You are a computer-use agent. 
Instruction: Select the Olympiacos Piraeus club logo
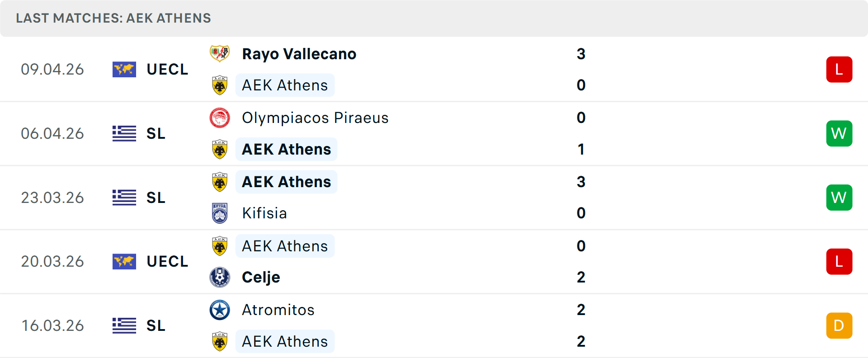coord(220,118)
